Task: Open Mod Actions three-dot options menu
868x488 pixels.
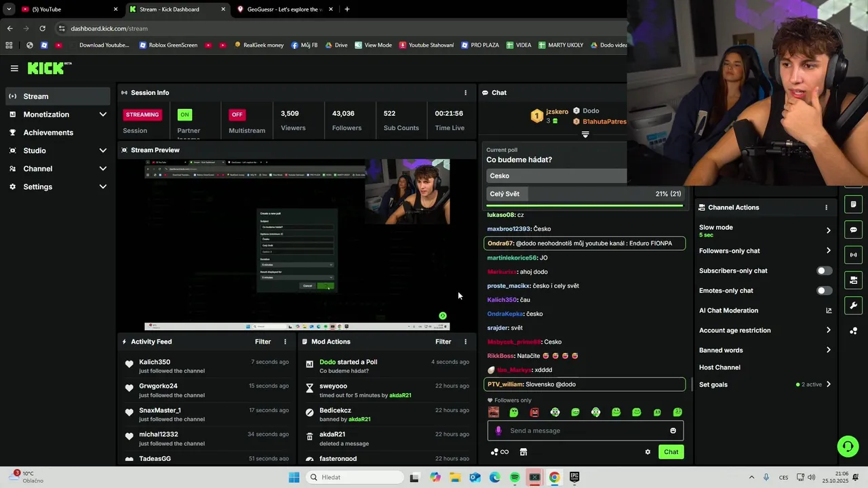Action: coord(465,342)
